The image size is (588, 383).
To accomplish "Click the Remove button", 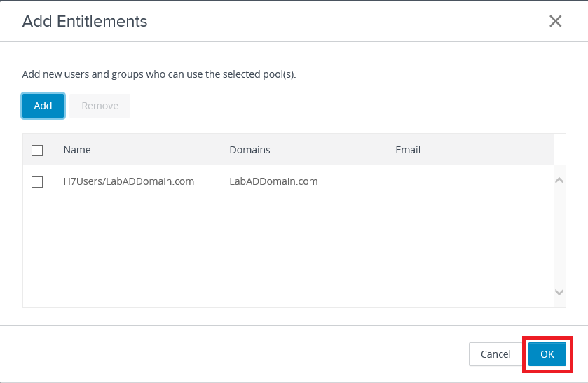I will [x=100, y=106].
